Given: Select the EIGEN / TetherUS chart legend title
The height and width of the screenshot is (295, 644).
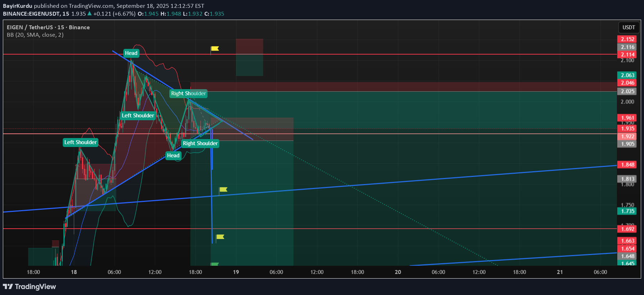Looking at the screenshot, I should click(48, 27).
